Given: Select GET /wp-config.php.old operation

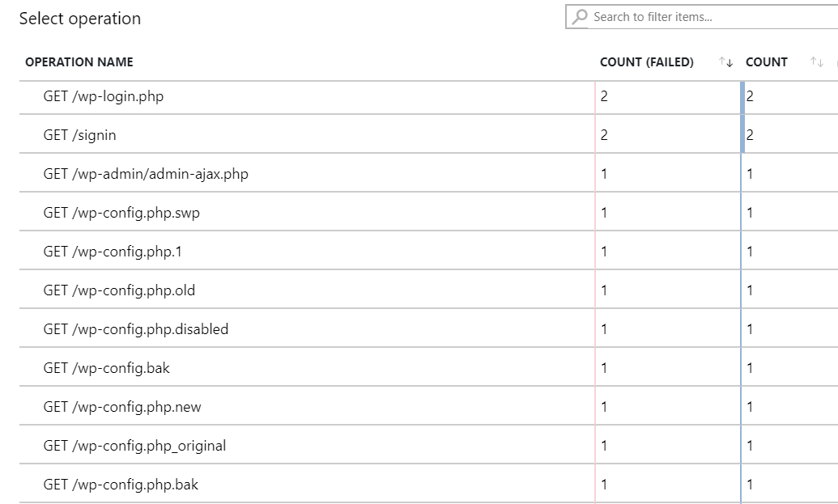Looking at the screenshot, I should (428, 290).
